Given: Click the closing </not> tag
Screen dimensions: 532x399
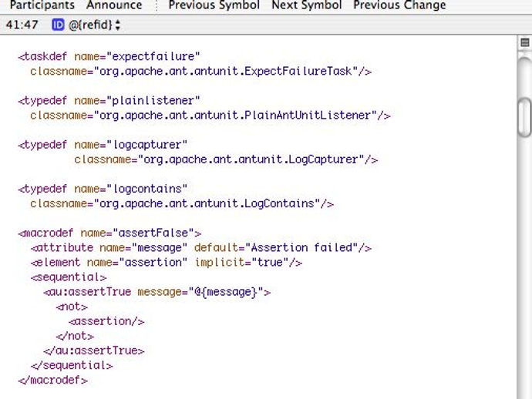Looking at the screenshot, I should [75, 336].
